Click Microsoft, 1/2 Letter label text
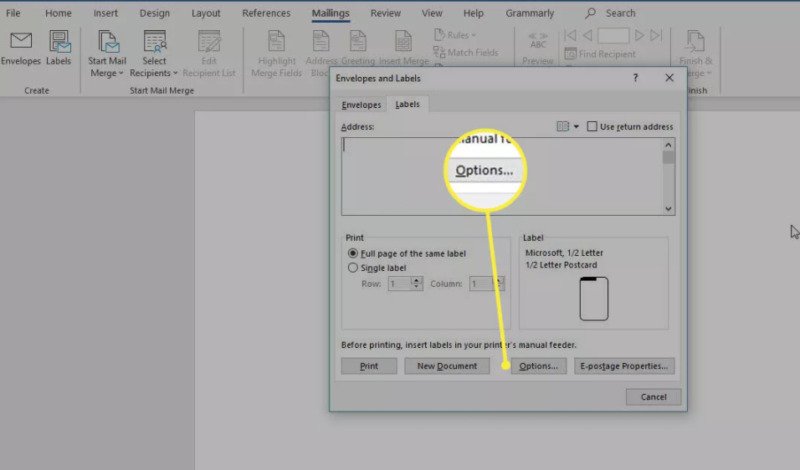 (564, 253)
